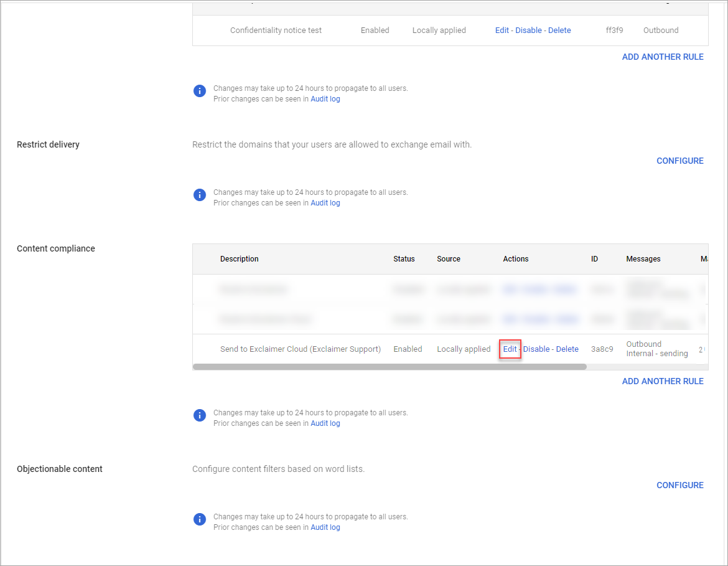The width and height of the screenshot is (728, 566).
Task: Click ADD ANOTHER RULE below the top rule table
Action: point(662,56)
